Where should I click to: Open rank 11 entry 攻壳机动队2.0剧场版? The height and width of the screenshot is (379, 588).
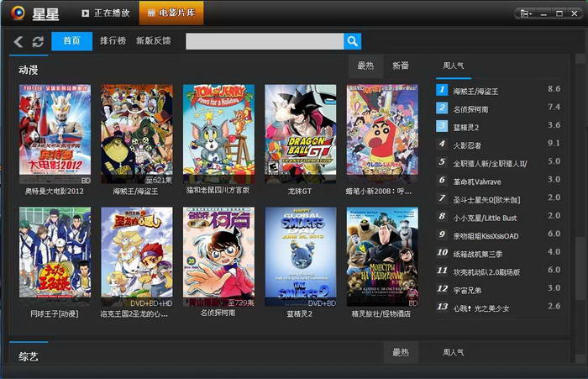486,272
